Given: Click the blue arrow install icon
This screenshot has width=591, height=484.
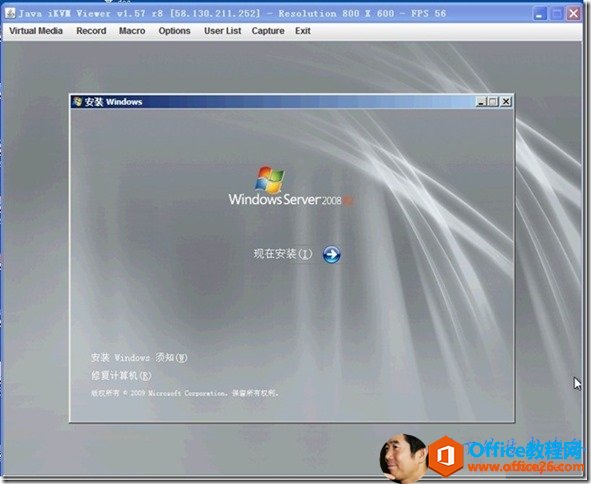Looking at the screenshot, I should [x=332, y=255].
